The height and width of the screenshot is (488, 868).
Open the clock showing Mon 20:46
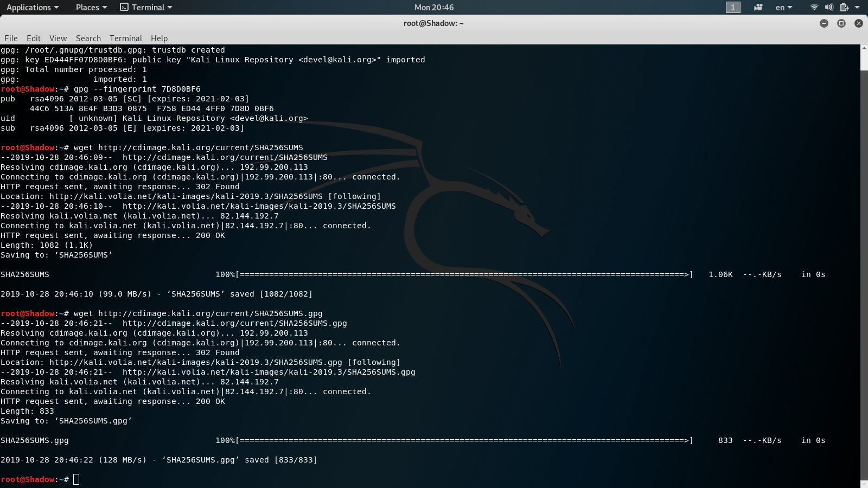434,7
